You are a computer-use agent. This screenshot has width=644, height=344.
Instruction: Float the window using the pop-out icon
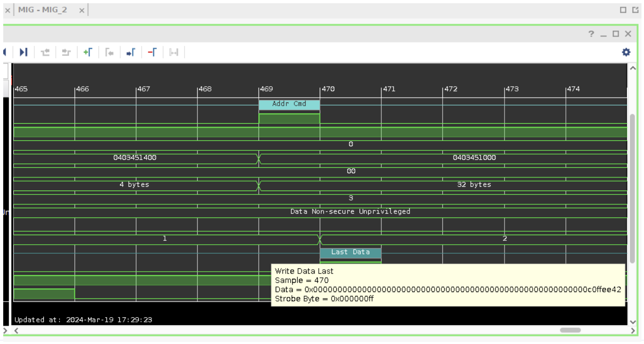point(635,10)
